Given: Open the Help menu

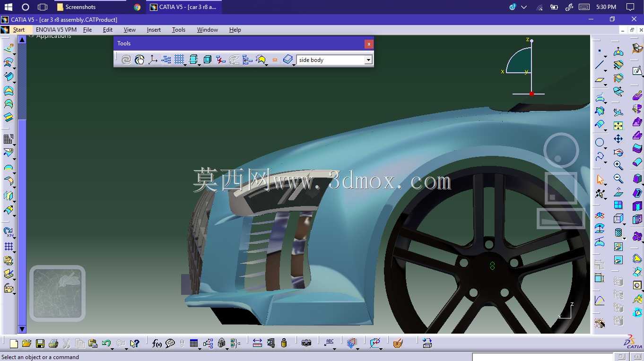Looking at the screenshot, I should pos(235,30).
